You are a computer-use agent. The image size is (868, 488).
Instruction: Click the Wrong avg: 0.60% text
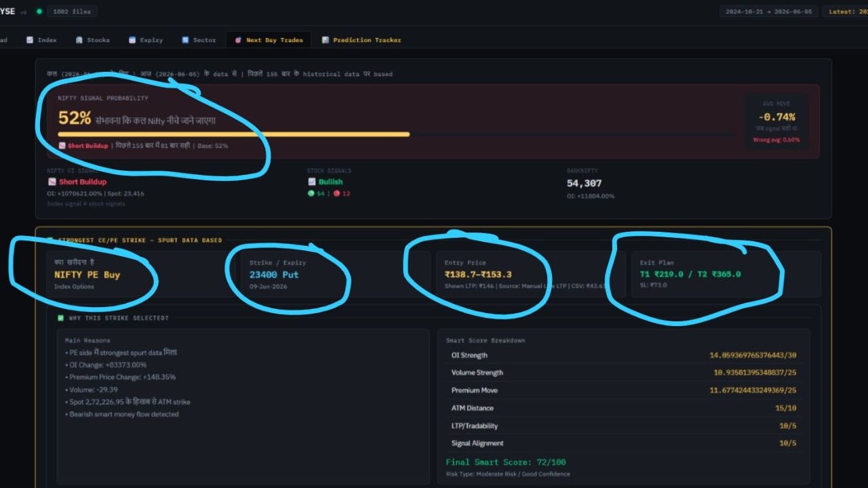coord(776,140)
